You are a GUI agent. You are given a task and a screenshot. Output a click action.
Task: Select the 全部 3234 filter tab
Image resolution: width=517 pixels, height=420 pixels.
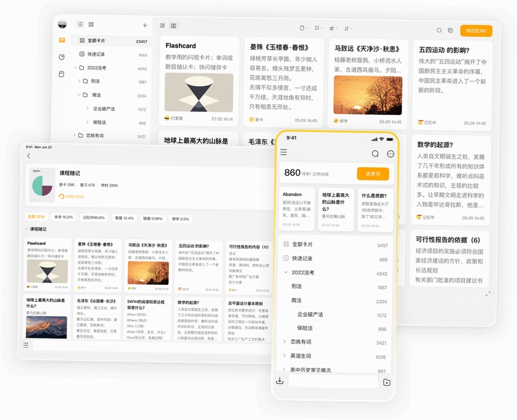click(36, 216)
